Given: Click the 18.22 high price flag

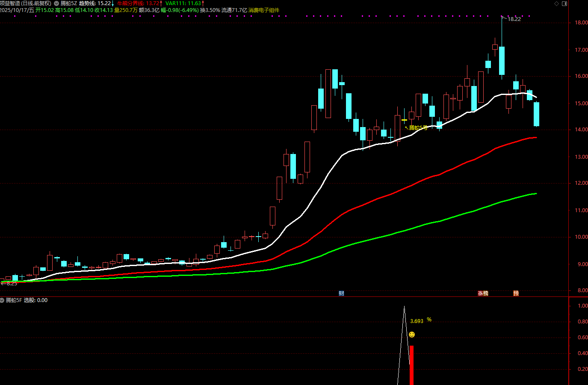Looking at the screenshot, I should click(x=514, y=19).
